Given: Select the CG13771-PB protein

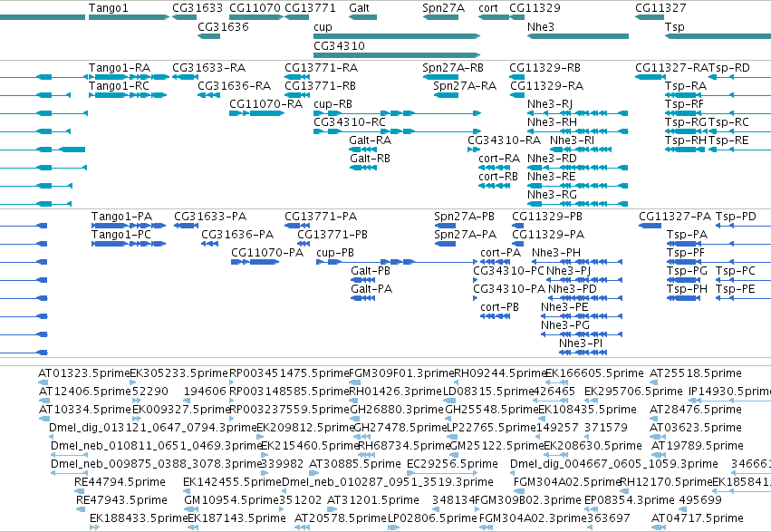Looking at the screenshot, I should point(304,244).
